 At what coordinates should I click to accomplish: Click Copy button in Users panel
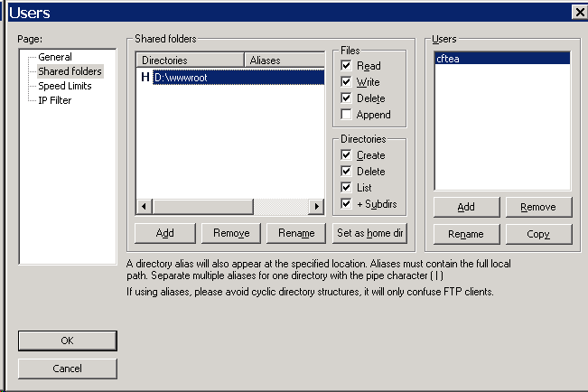point(537,235)
